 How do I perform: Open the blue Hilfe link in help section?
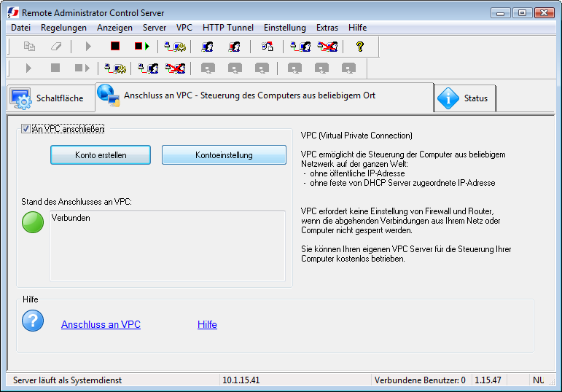(207, 324)
